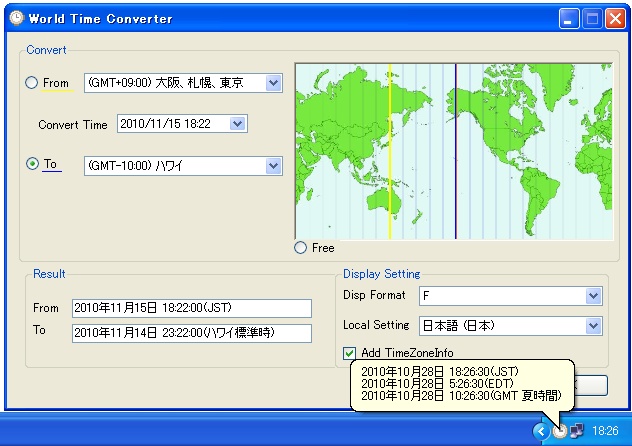Click the 2010/11/15 18:22 convert time field
The width and height of the screenshot is (632, 446).
pyautogui.click(x=182, y=123)
